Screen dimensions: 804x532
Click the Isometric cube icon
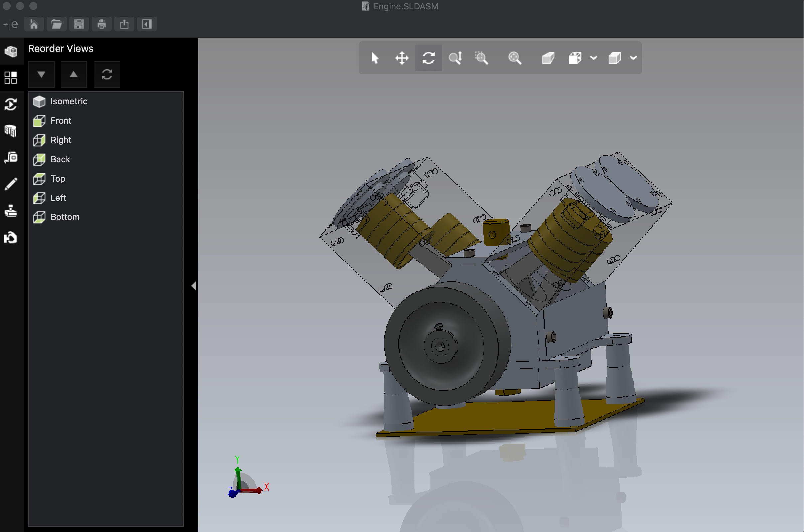click(x=39, y=101)
